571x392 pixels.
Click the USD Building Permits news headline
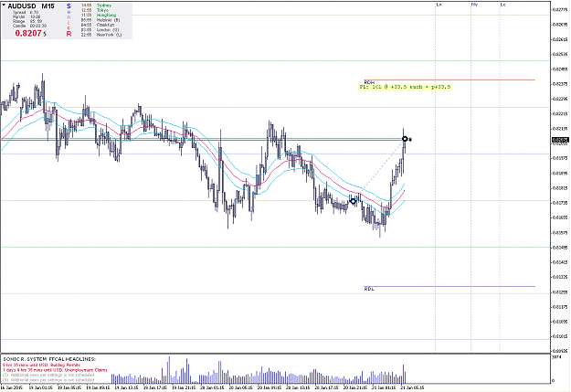point(41,365)
